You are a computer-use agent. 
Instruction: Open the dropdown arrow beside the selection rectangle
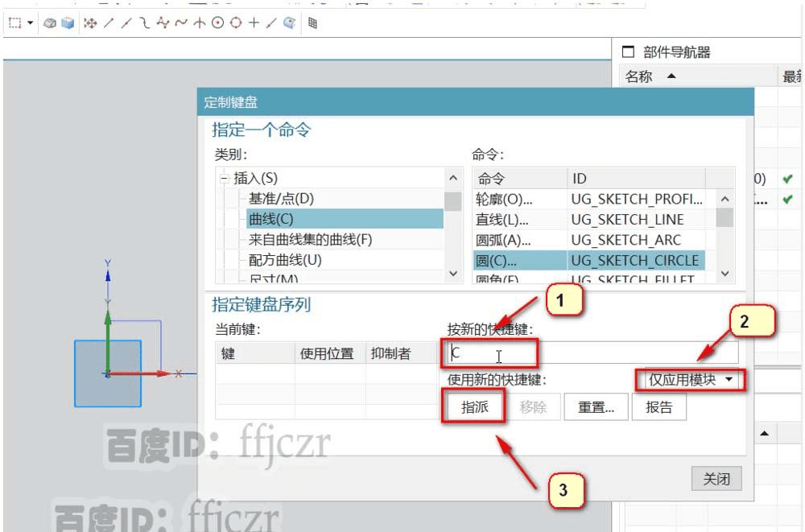(29, 23)
